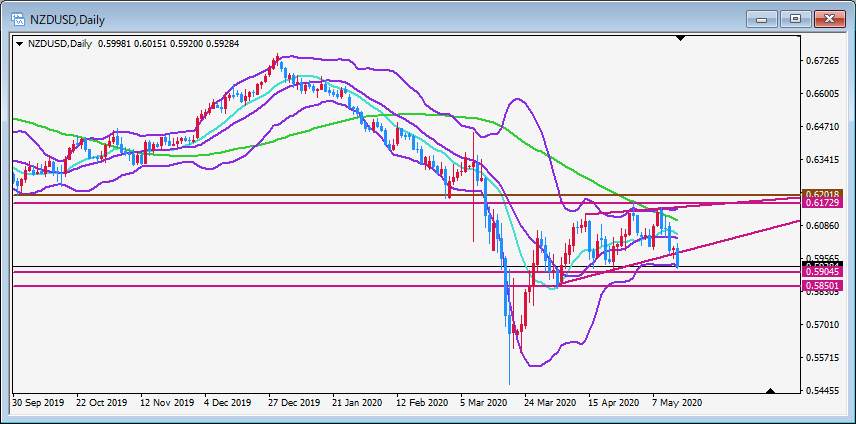Click the NZDUSD,Daily OHLC header text

pyautogui.click(x=133, y=44)
